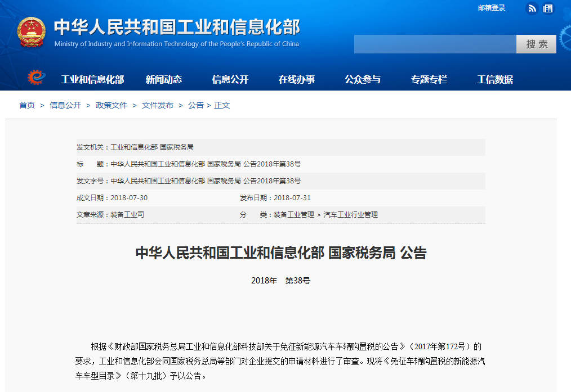Click 政策文件 in the breadcrumb trail
Screen dimensions: 571x392
(111, 105)
